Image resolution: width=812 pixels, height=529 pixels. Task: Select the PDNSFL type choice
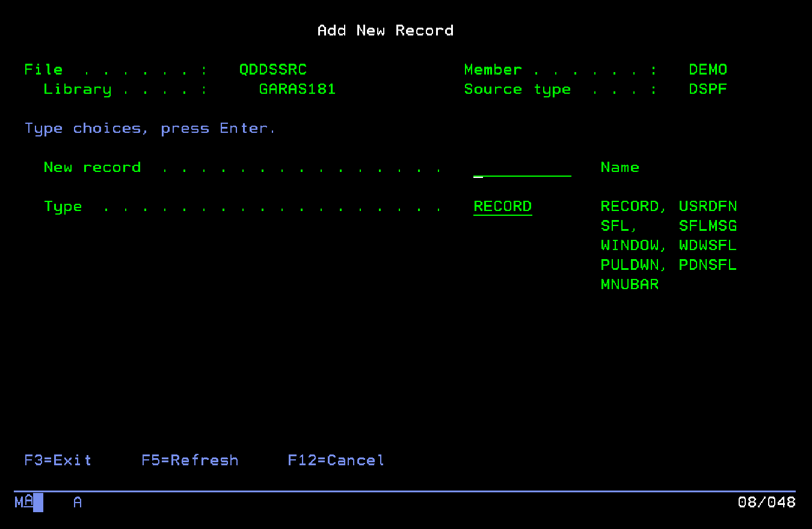[x=707, y=265]
